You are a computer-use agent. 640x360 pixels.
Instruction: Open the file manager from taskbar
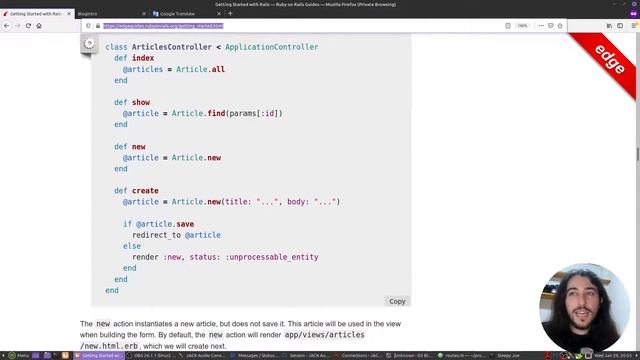47,356
